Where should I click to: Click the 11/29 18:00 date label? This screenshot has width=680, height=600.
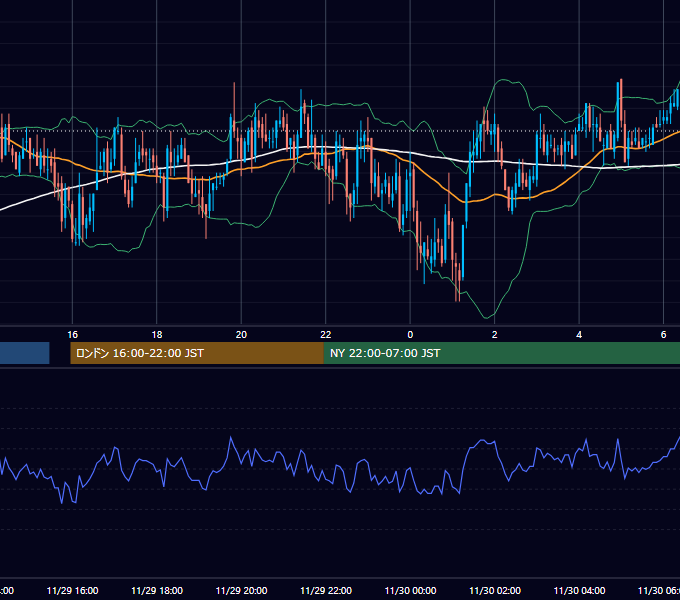click(x=157, y=590)
